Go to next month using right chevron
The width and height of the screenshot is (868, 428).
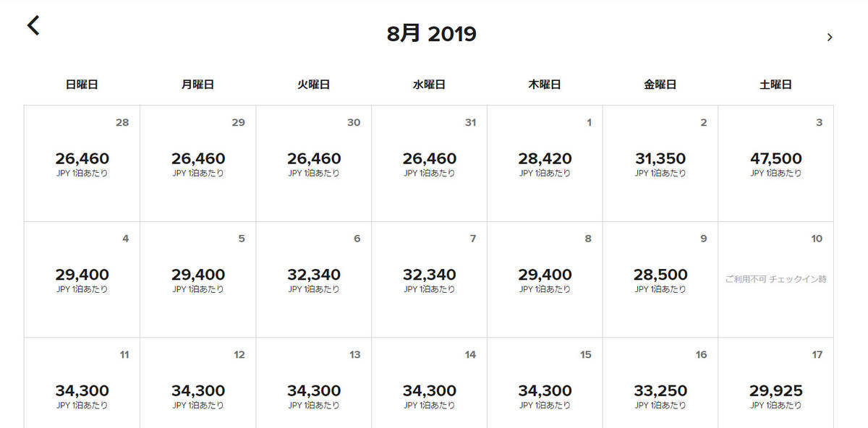click(x=830, y=37)
